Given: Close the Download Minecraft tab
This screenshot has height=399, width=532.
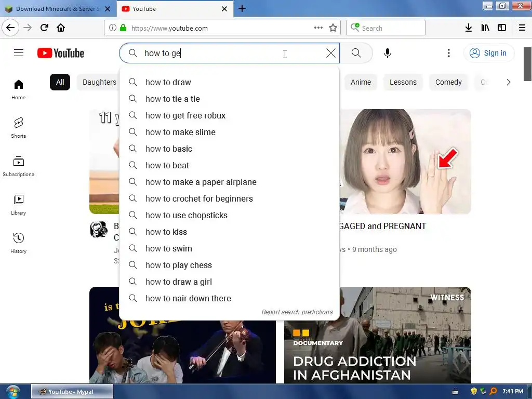Looking at the screenshot, I should click(x=108, y=9).
